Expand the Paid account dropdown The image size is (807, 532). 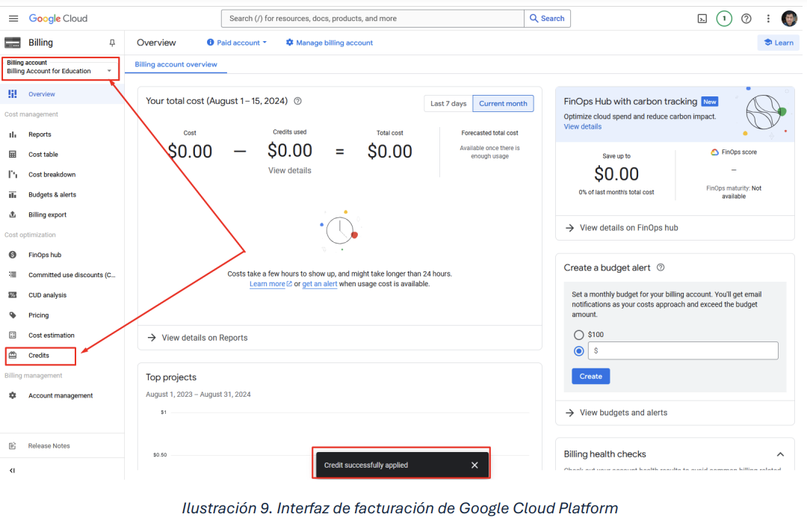click(x=237, y=43)
